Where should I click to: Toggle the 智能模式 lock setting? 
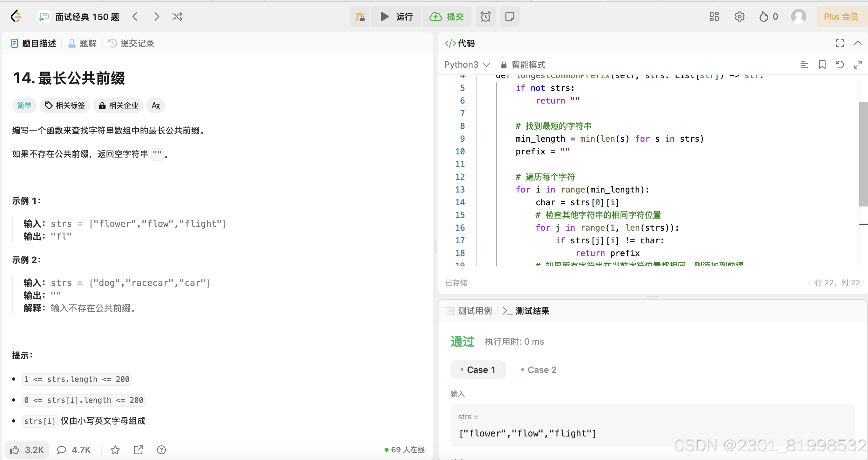click(x=523, y=64)
